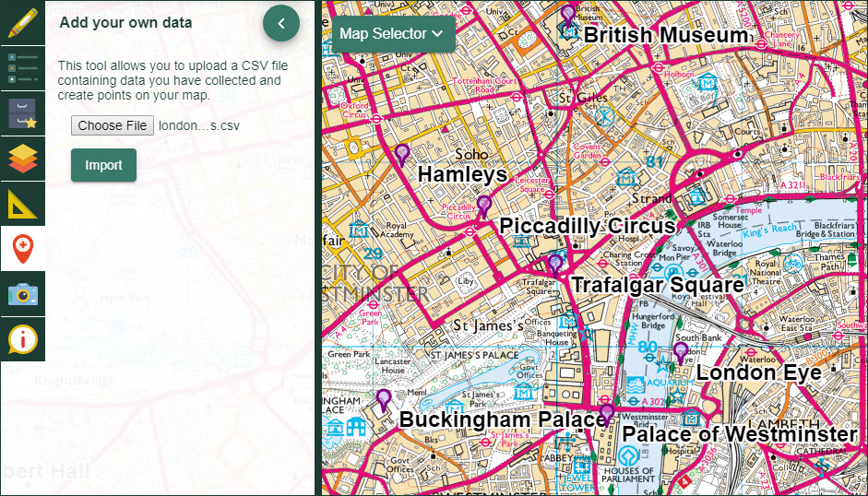
Task: Click the London Eye marker pin
Action: (680, 352)
